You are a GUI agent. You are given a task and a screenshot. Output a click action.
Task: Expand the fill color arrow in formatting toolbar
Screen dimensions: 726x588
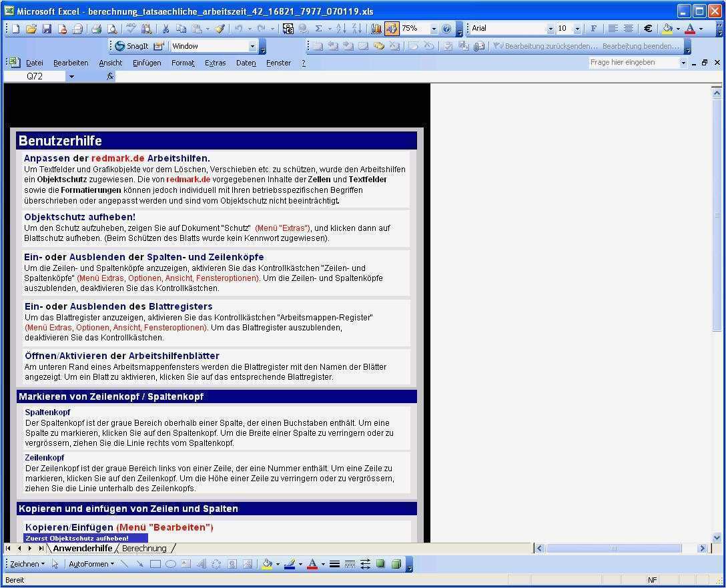679,29
